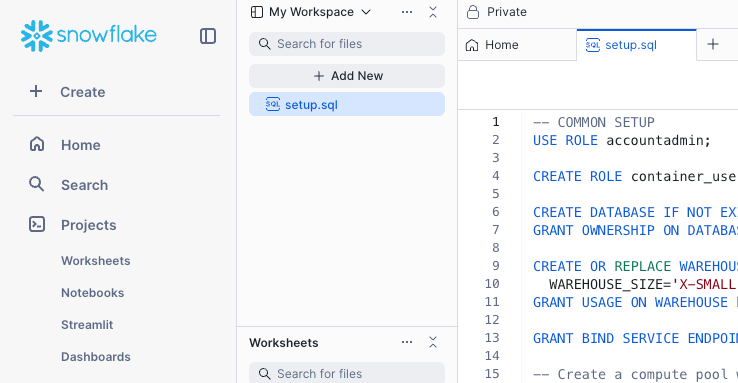This screenshot has height=383, width=738.
Task: Click the SQL icon on setup.sql tab
Action: tap(593, 45)
